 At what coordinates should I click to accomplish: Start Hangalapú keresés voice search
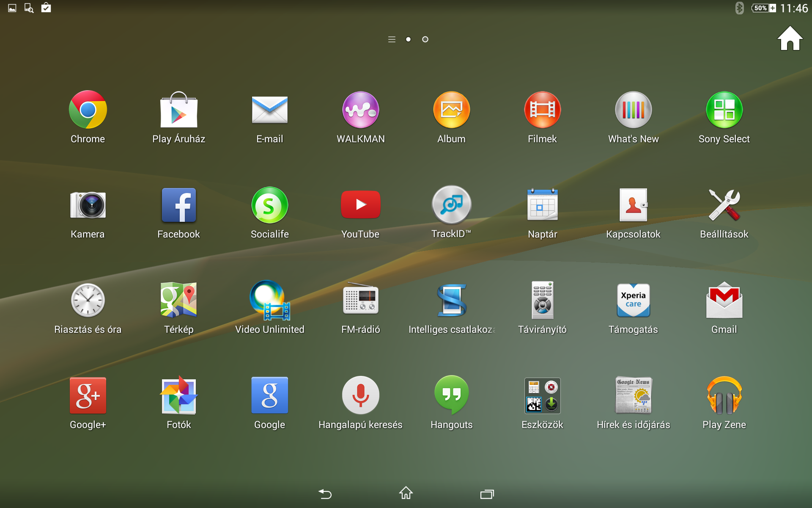[x=361, y=395]
